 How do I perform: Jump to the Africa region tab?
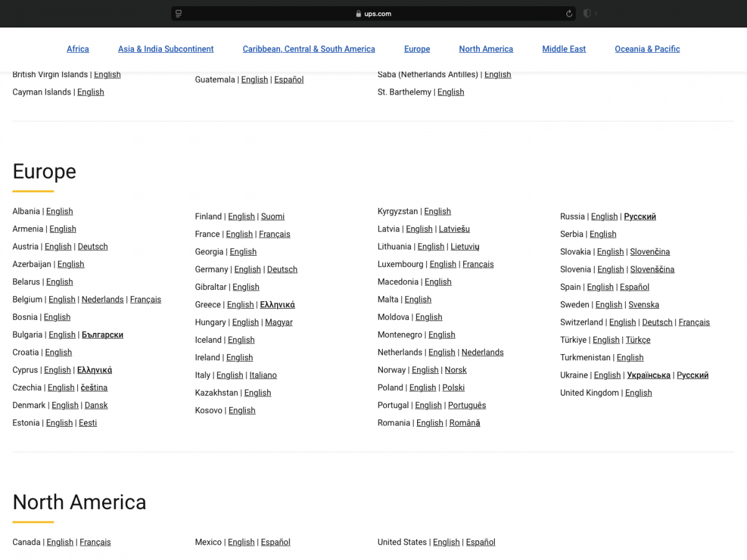pos(78,49)
